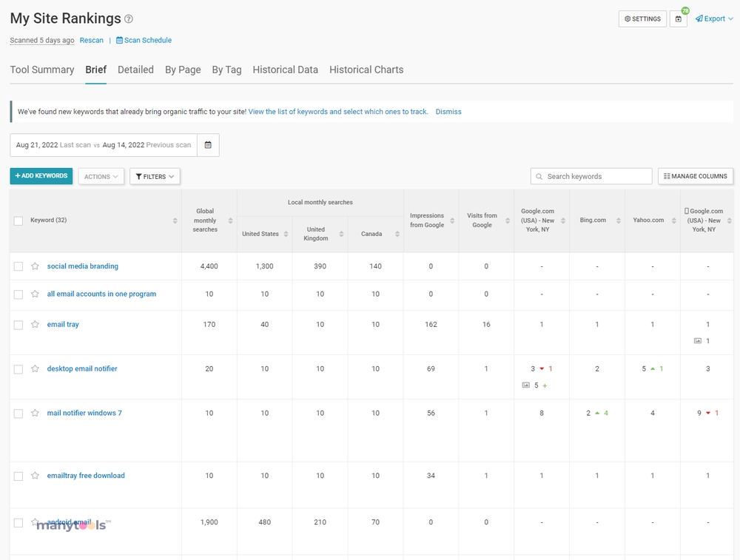Sort by Impressions from Google column
Viewport: 740px width, 560px height.
coord(452,220)
